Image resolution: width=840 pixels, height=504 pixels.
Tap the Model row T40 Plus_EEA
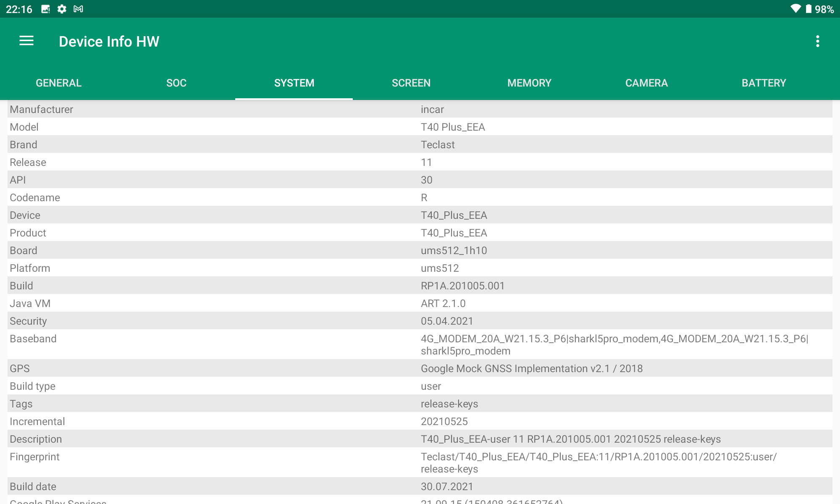(x=453, y=127)
